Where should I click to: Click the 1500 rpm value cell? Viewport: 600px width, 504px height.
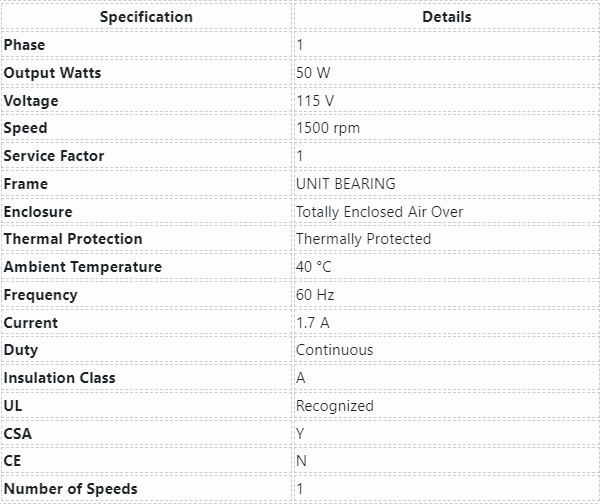328,128
